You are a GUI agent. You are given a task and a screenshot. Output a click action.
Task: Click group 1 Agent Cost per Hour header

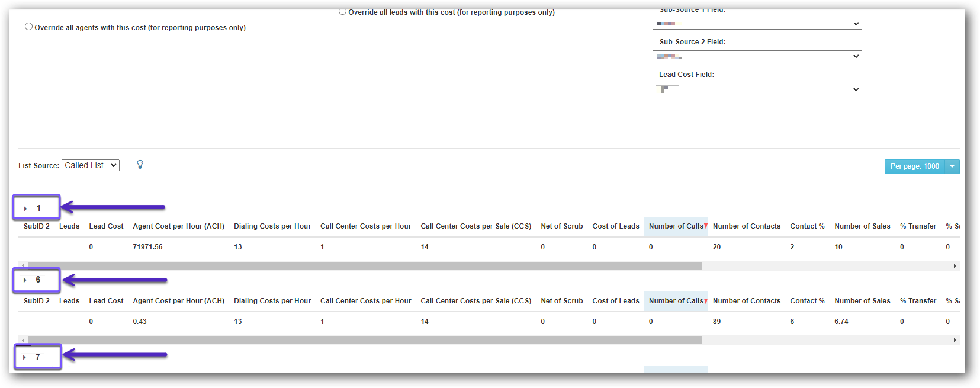178,226
